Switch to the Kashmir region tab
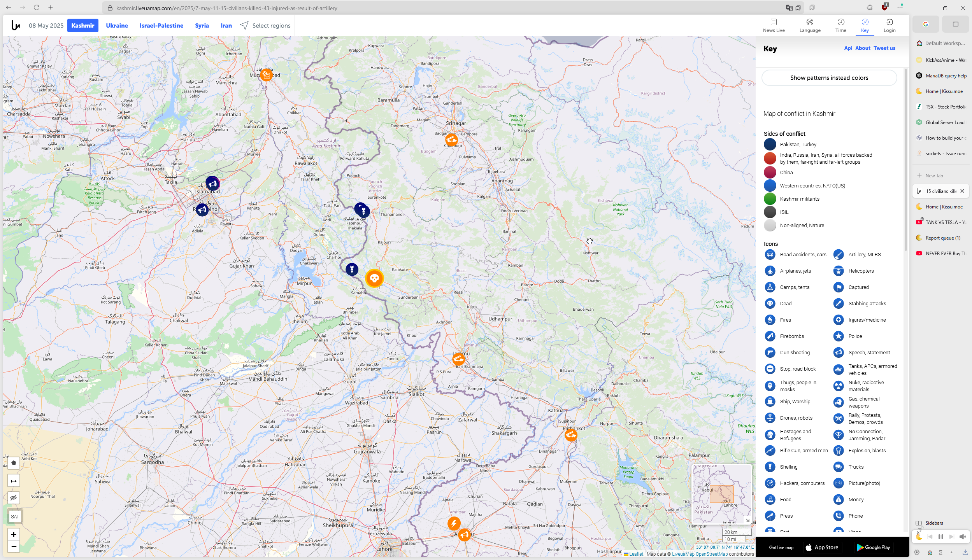This screenshot has width=972, height=560. point(82,26)
